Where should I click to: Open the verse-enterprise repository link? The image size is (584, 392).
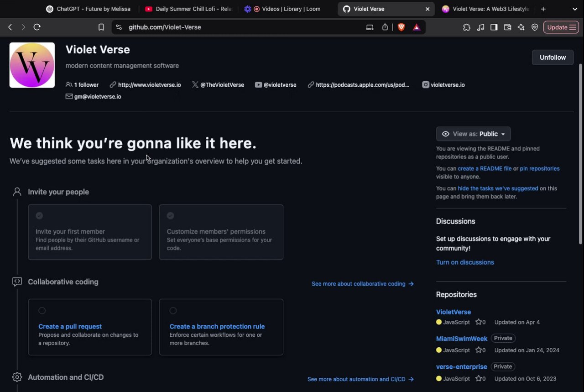[462, 367]
